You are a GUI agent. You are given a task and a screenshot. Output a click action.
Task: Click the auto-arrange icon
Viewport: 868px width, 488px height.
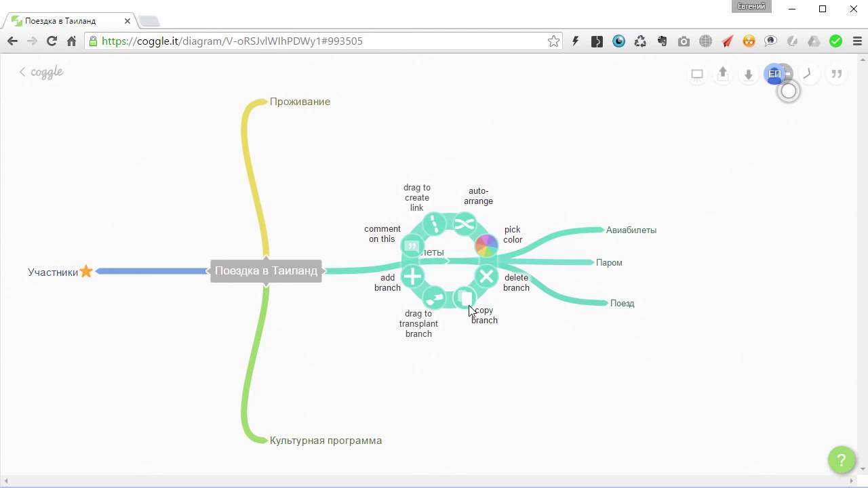click(465, 224)
